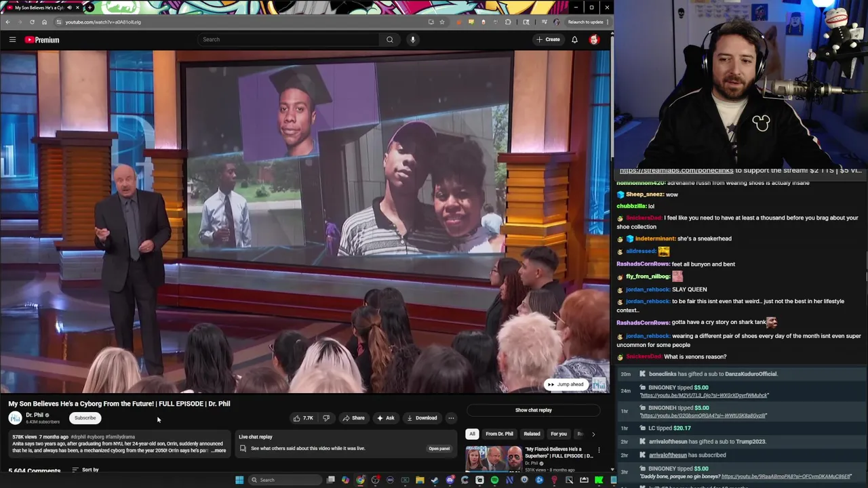Image resolution: width=868 pixels, height=488 pixels.
Task: Click inside the YouTube search field
Action: tap(288, 39)
